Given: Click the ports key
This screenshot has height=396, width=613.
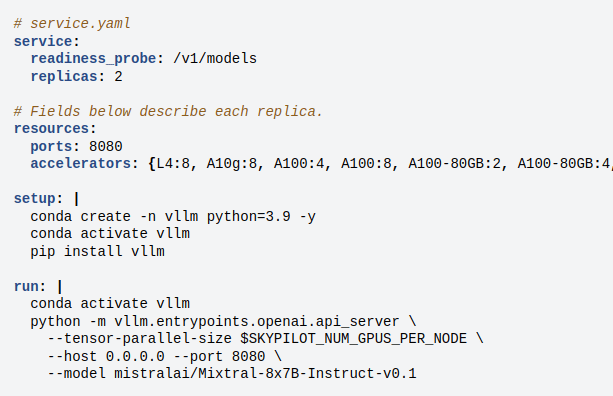Looking at the screenshot, I should click(x=51, y=147).
